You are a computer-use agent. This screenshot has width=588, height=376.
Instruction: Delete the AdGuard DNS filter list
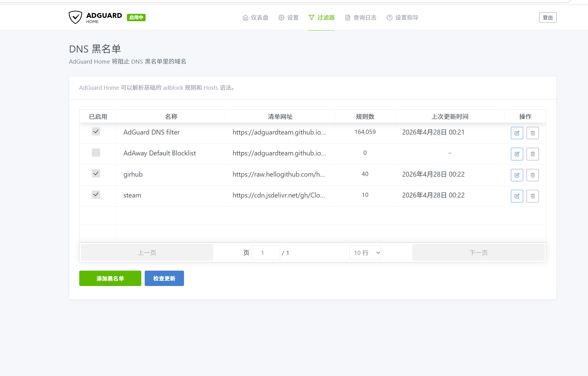[532, 133]
